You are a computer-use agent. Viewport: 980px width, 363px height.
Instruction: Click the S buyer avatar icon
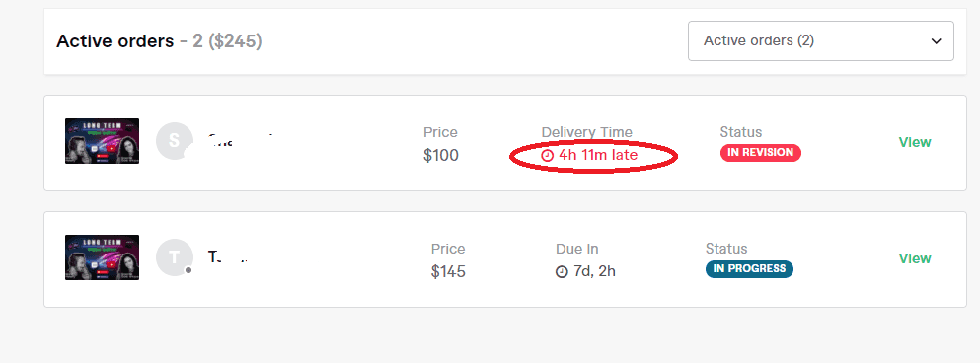(x=174, y=141)
